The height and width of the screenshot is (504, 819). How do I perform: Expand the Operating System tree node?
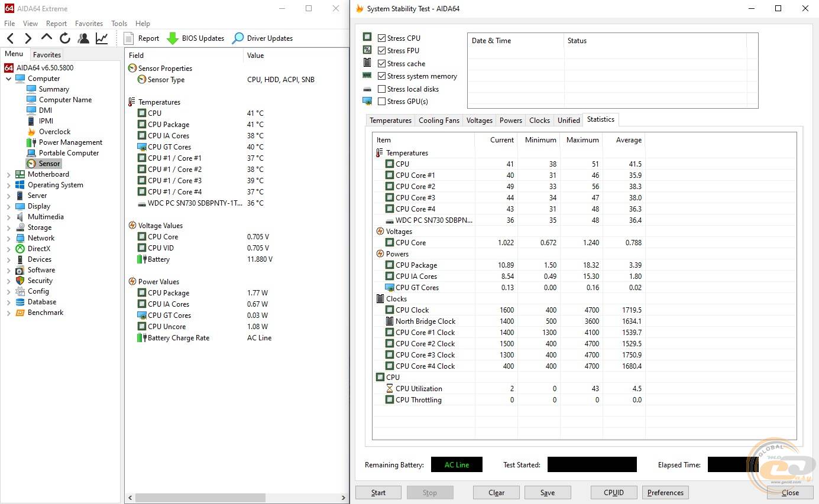tap(8, 185)
